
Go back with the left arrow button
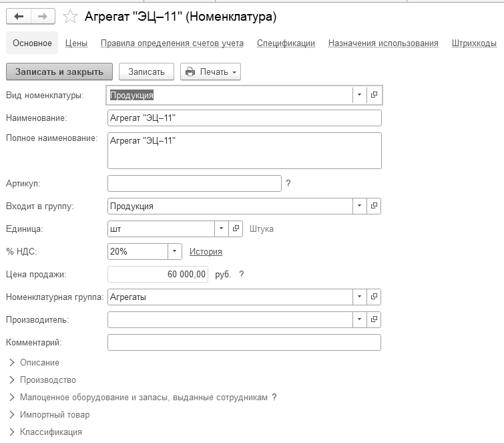pos(19,16)
